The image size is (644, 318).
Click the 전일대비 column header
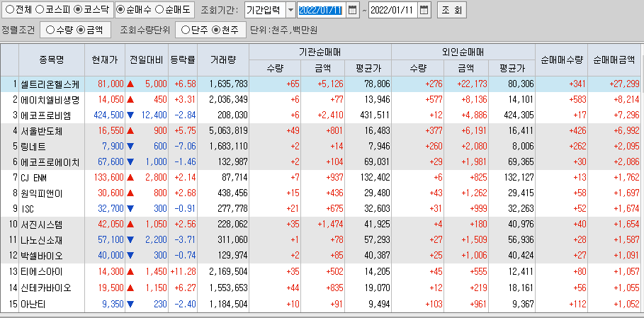[147, 59]
